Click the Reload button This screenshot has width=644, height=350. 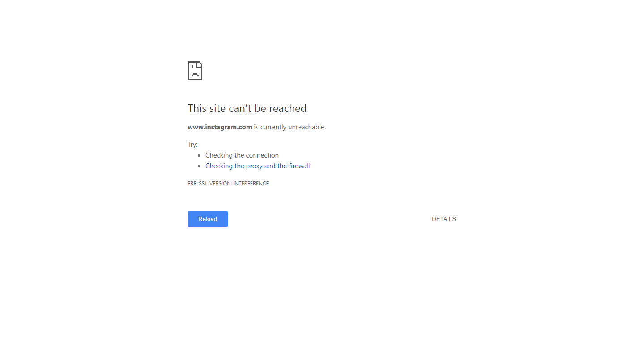point(208,219)
